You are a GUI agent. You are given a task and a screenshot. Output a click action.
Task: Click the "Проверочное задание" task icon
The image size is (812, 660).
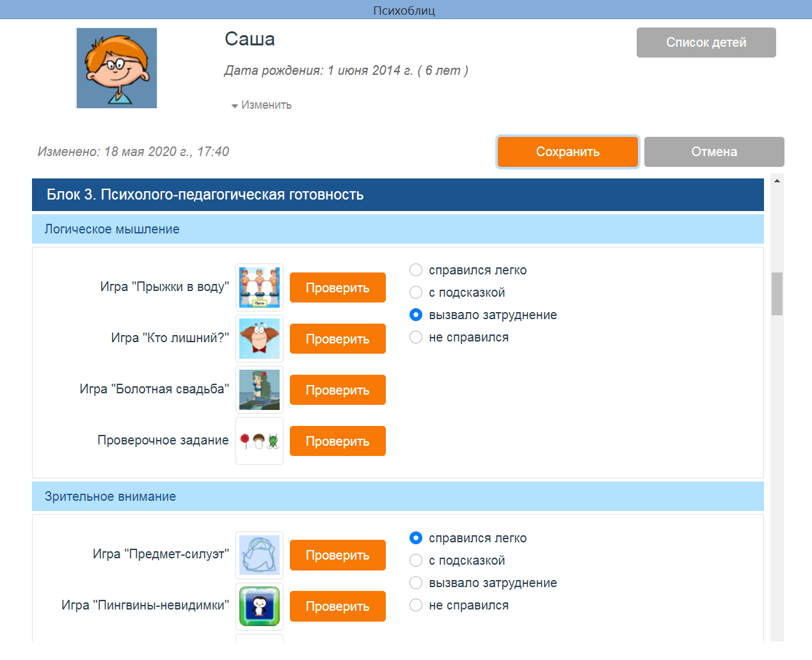259,441
